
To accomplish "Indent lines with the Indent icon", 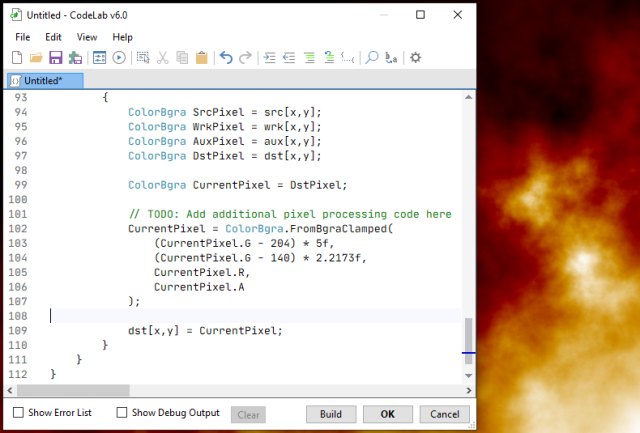I will coord(269,58).
